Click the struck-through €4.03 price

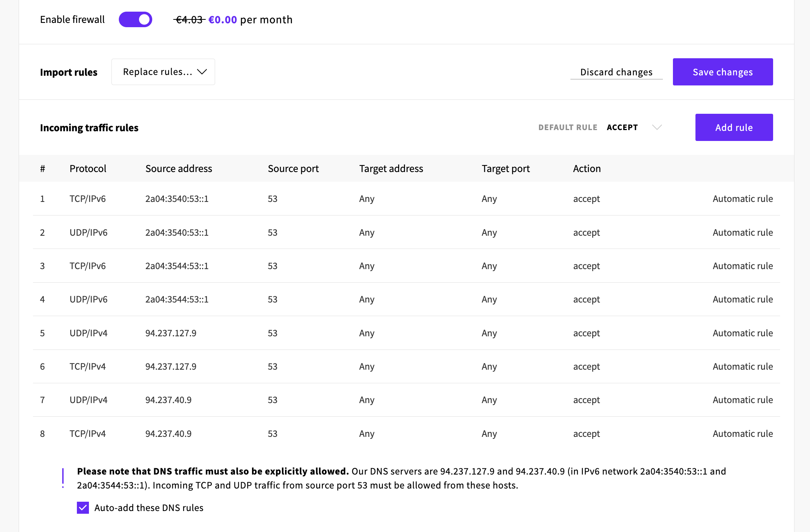pyautogui.click(x=189, y=19)
